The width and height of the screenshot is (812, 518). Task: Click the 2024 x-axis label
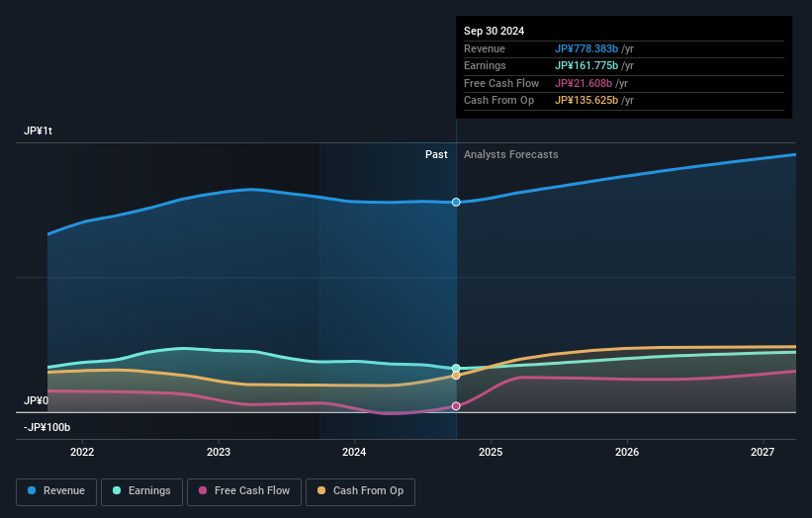click(354, 453)
